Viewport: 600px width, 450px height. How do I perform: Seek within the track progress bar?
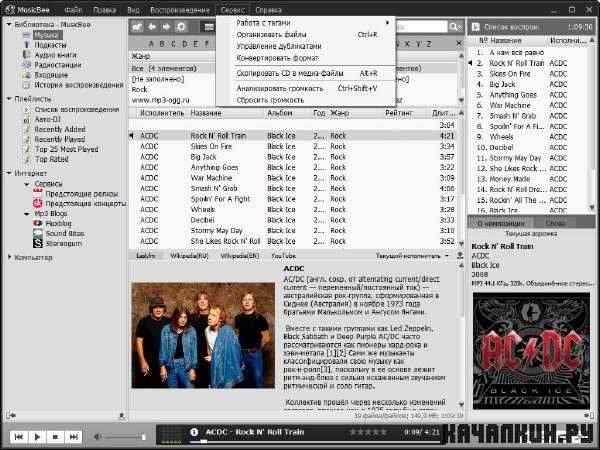314,442
